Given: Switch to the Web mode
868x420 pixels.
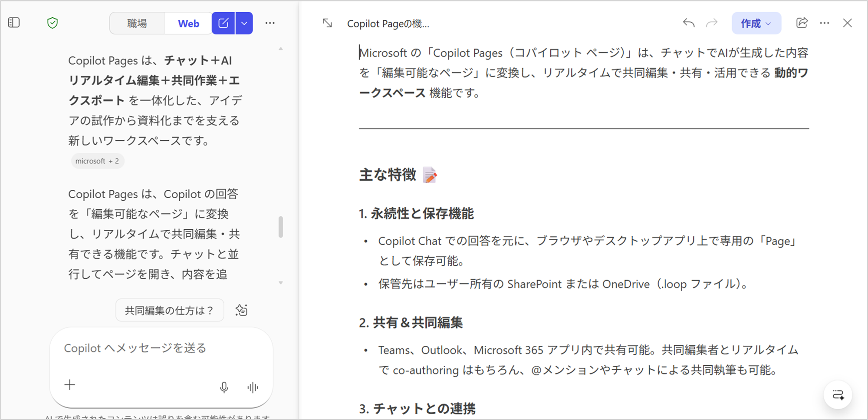Looking at the screenshot, I should point(188,23).
